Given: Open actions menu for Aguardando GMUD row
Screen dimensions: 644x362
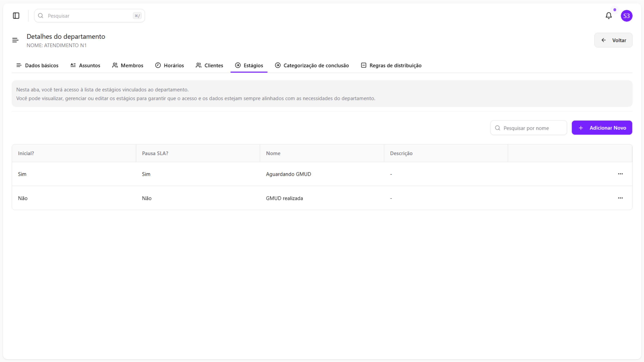Looking at the screenshot, I should [x=620, y=174].
